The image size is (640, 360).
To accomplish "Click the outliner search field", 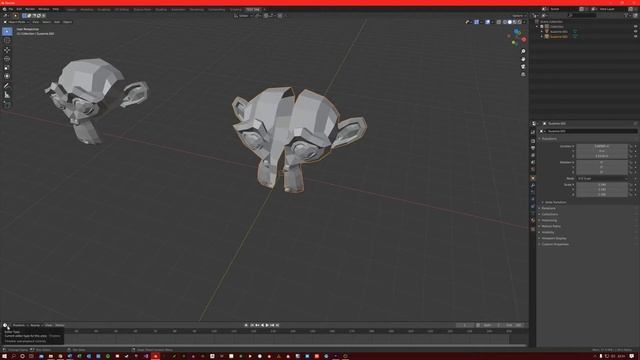I will coord(582,15).
